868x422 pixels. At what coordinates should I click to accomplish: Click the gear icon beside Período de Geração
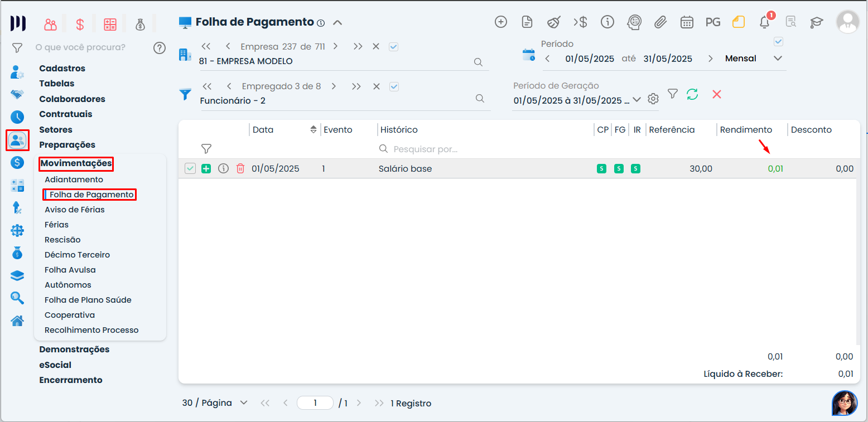653,99
